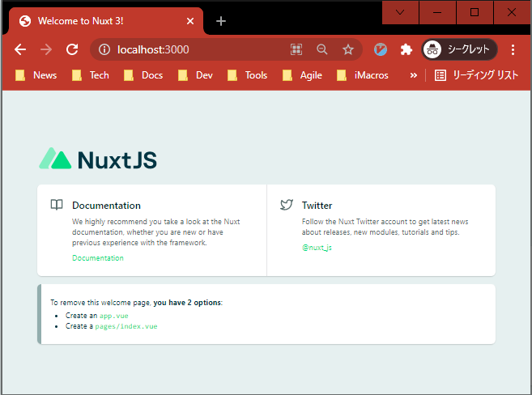Expand hidden bookmarks with double chevron

pos(413,75)
